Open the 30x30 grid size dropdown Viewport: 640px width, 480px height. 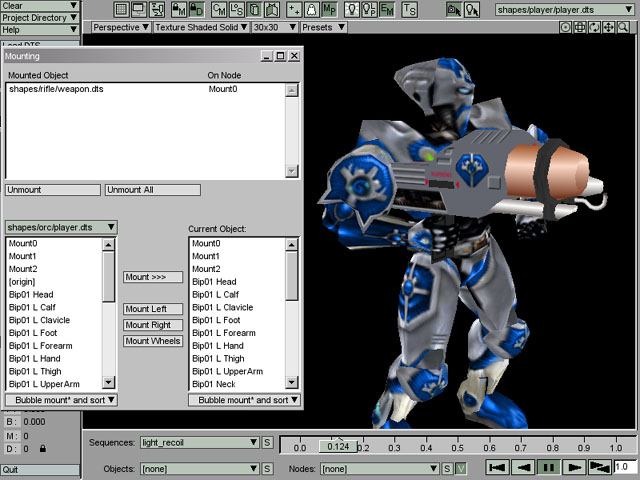(x=274, y=27)
